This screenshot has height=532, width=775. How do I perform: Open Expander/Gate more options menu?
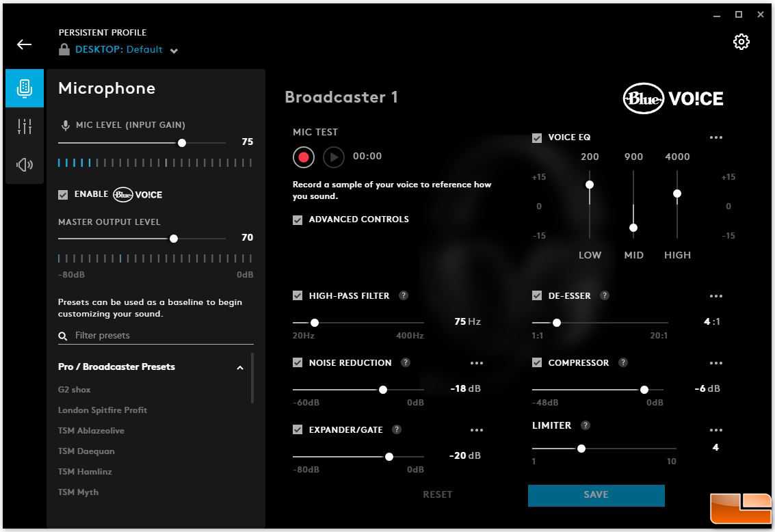click(x=477, y=430)
